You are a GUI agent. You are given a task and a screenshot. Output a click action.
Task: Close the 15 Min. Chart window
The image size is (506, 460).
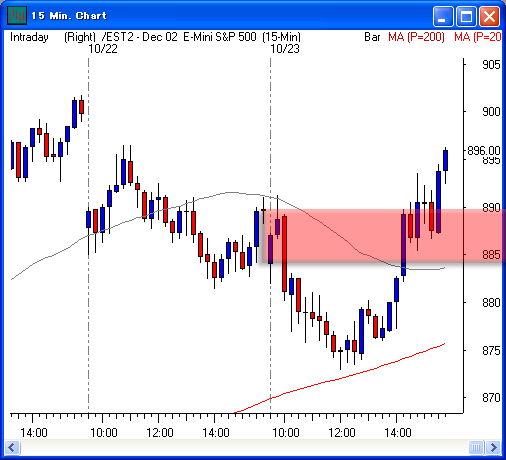tap(489, 16)
